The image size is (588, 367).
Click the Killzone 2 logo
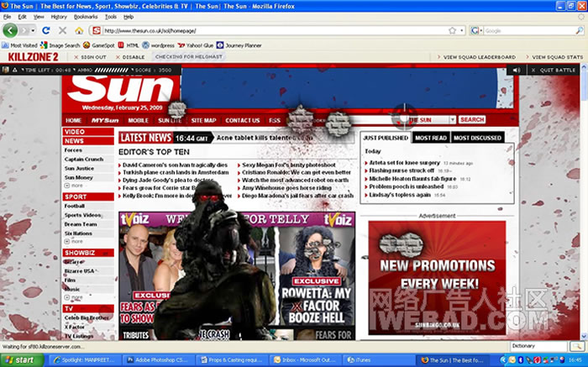[x=34, y=57]
